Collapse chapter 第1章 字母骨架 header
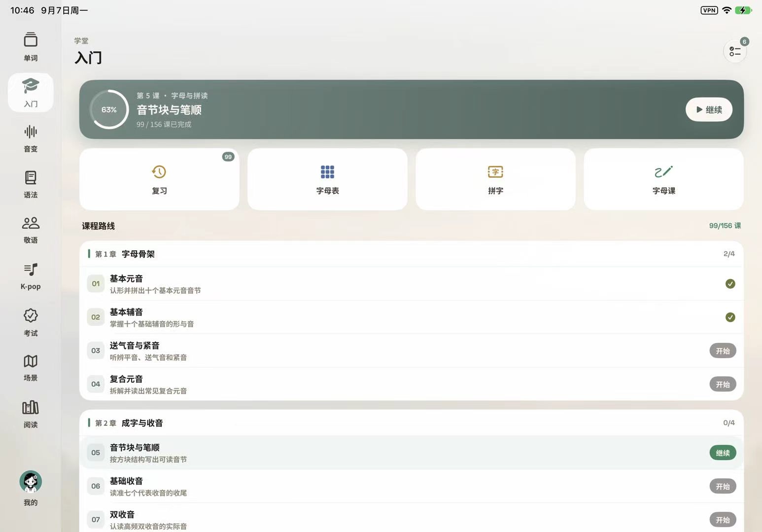 [411, 254]
